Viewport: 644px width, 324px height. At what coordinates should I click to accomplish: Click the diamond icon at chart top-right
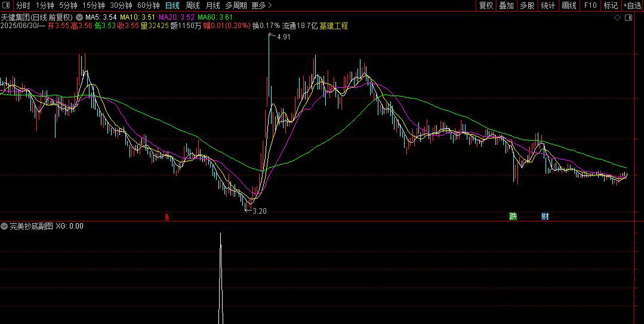pos(617,18)
